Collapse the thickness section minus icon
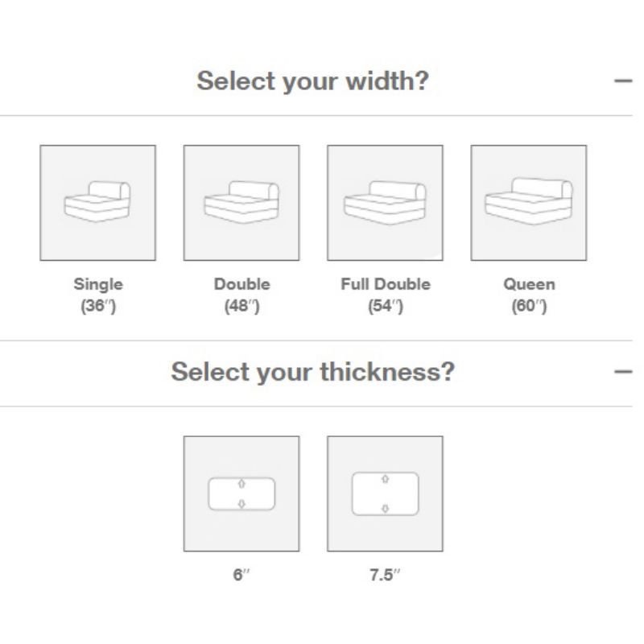 622,372
